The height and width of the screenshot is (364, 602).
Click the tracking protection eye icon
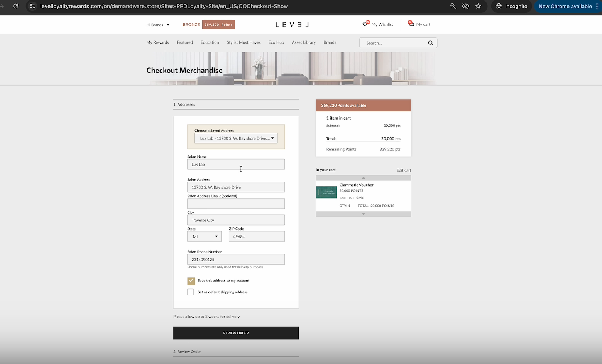point(465,6)
